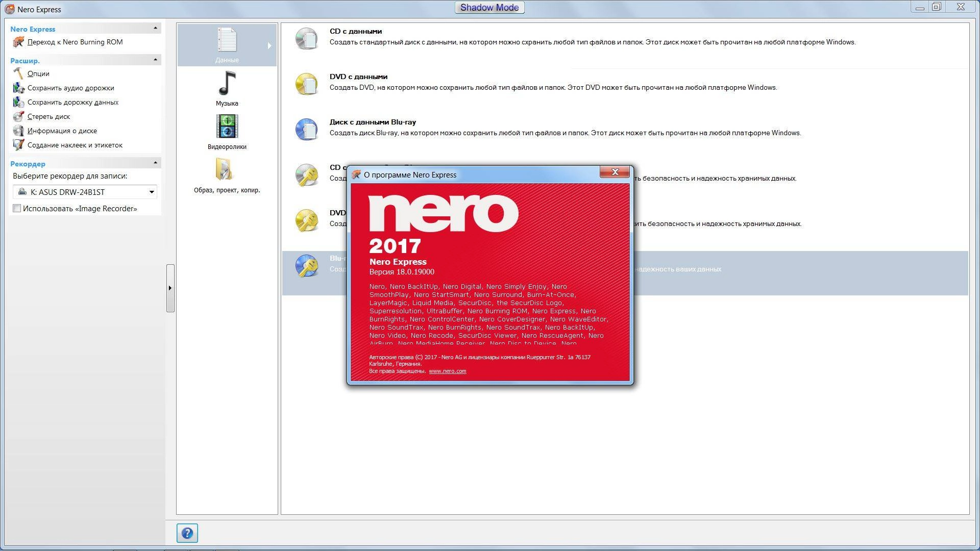The width and height of the screenshot is (980, 551).
Task: Click Сохранить дорожку данных
Action: pos(73,102)
